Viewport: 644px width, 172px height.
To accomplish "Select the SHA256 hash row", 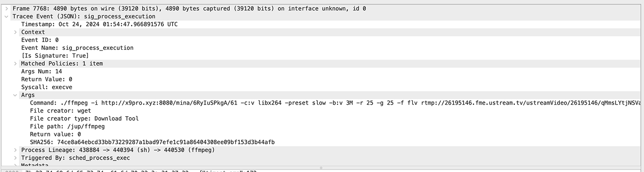I will (x=322, y=142).
